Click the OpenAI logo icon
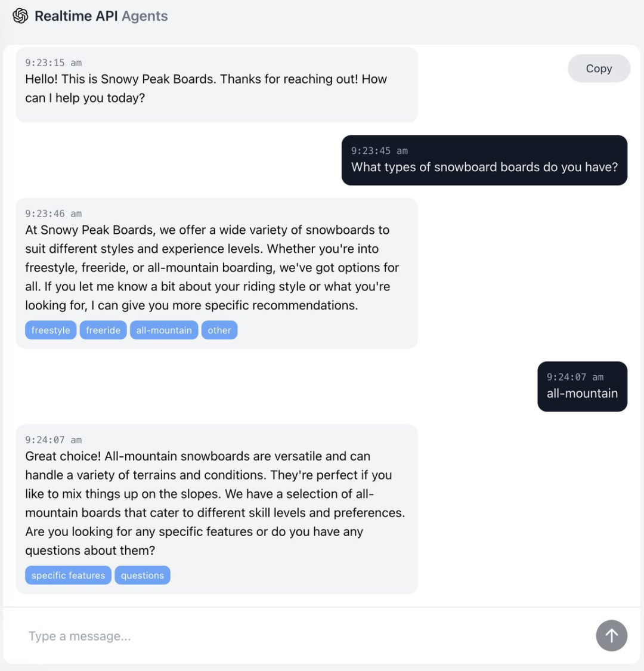 [x=20, y=16]
